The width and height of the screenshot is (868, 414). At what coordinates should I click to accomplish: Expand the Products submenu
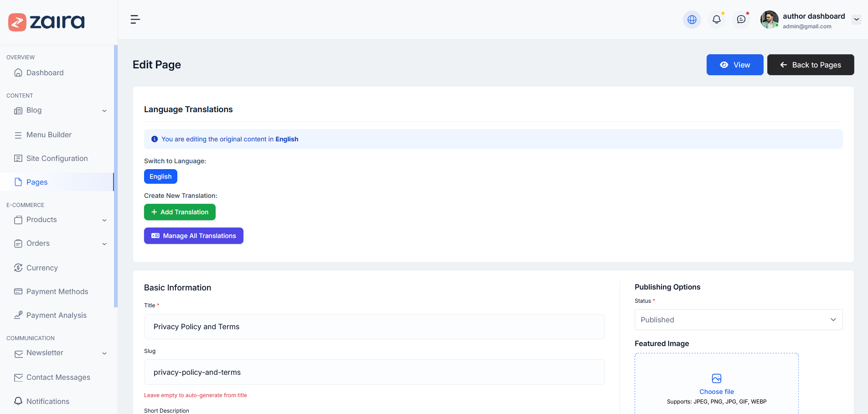coord(104,220)
